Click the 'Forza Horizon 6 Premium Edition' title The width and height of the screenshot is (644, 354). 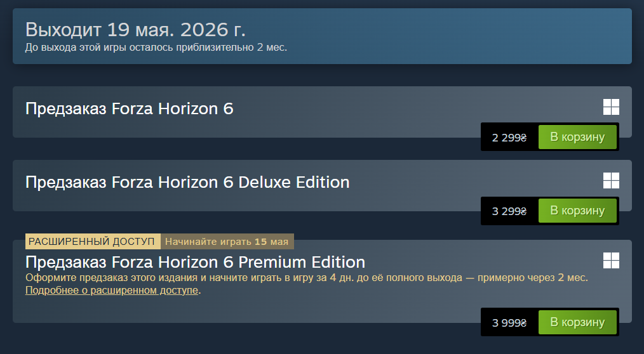(195, 262)
